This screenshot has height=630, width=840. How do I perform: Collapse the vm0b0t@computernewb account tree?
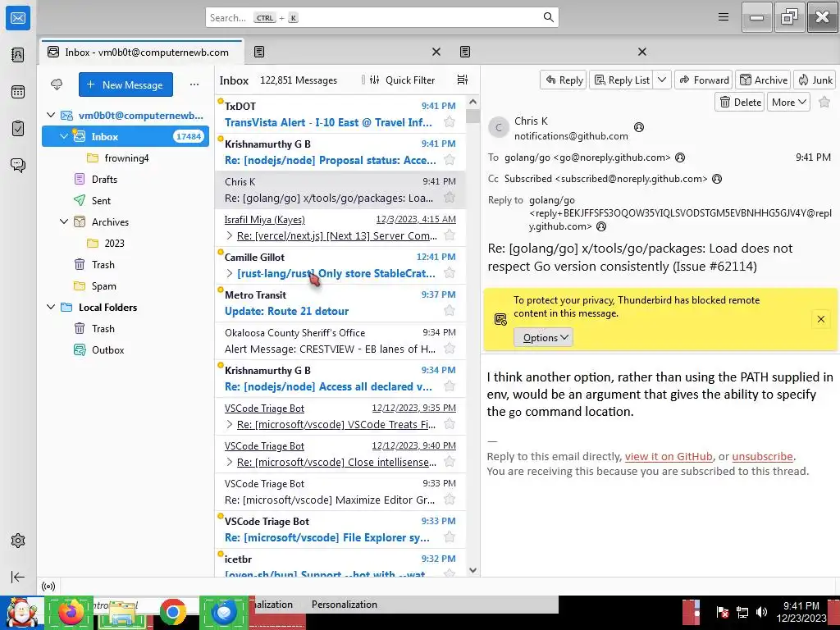pos(51,115)
